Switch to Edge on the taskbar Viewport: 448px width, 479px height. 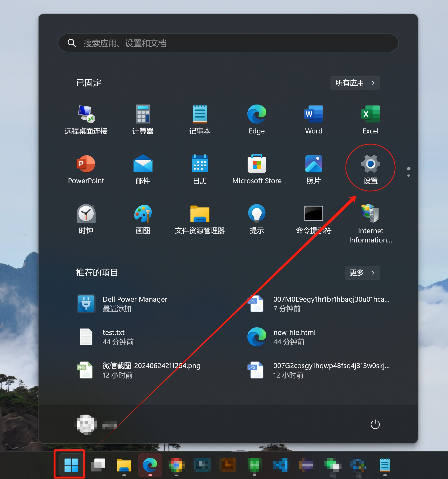pyautogui.click(x=150, y=465)
